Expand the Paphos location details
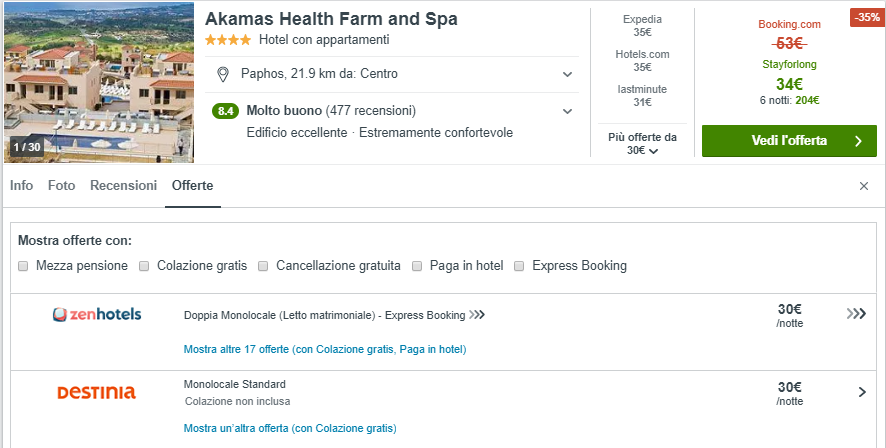 pos(567,74)
